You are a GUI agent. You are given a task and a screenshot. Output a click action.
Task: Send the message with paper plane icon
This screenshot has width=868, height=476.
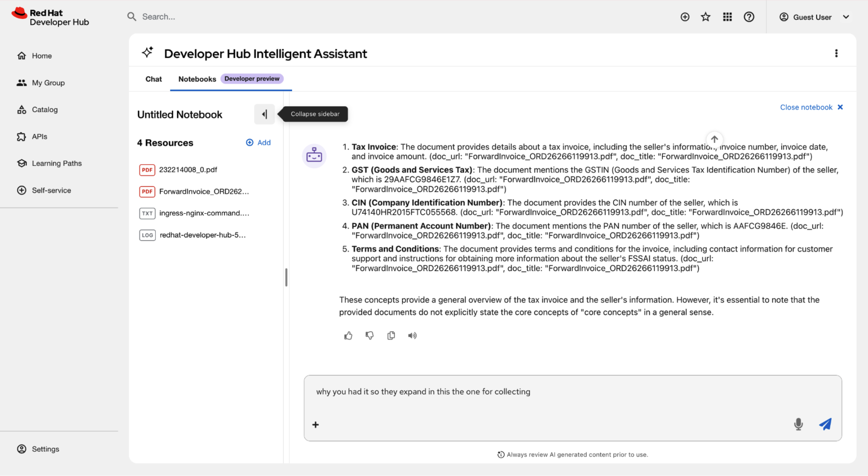825,424
